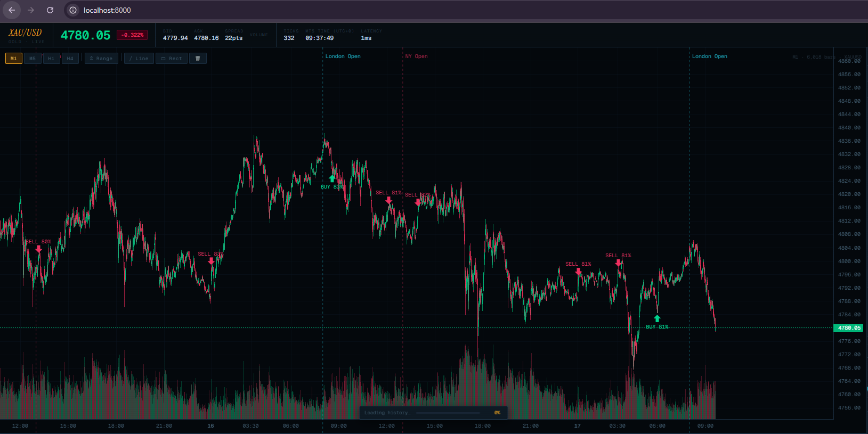Select the H4 timeframe

70,59
